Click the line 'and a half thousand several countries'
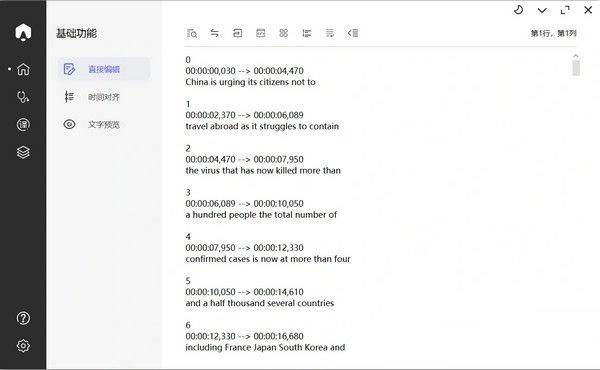600x370 pixels. pos(260,303)
